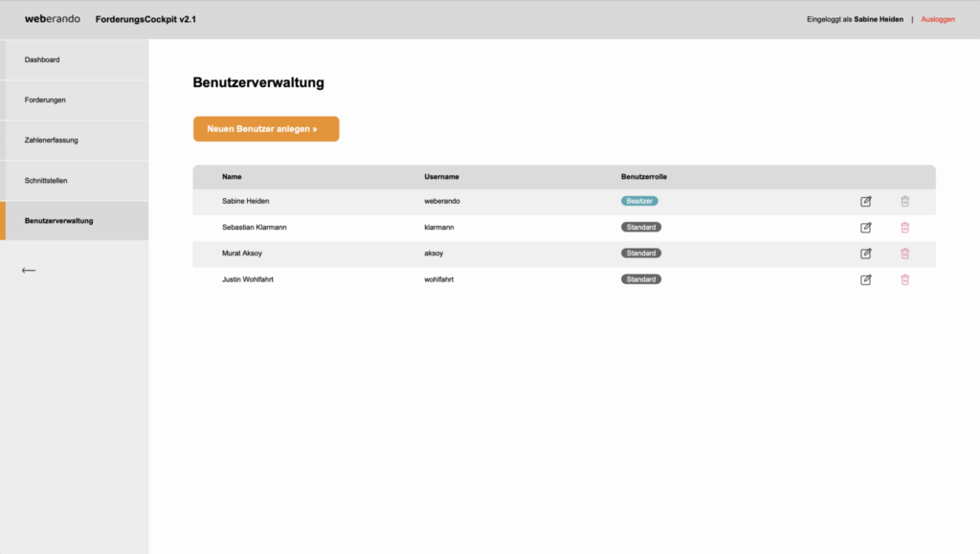Click the weberando logo
This screenshot has width=980, height=554.
(53, 19)
